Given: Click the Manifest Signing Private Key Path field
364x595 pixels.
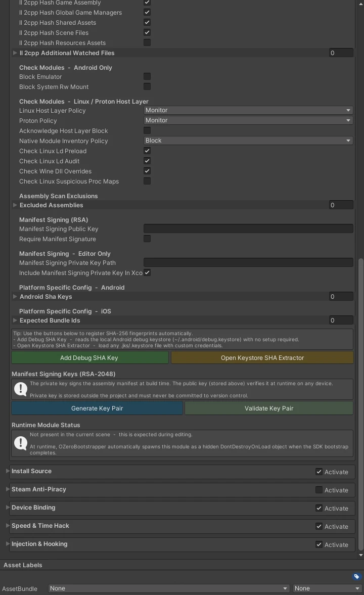Looking at the screenshot, I should click(248, 262).
